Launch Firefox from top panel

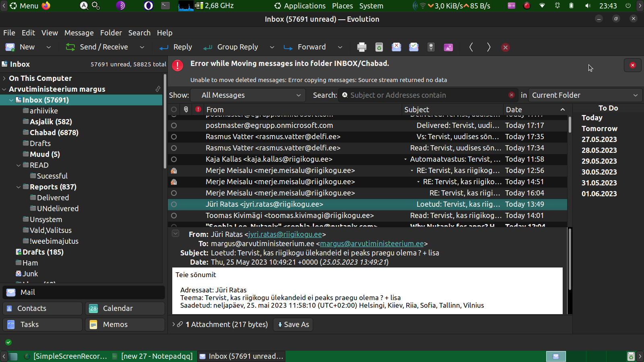click(x=46, y=6)
